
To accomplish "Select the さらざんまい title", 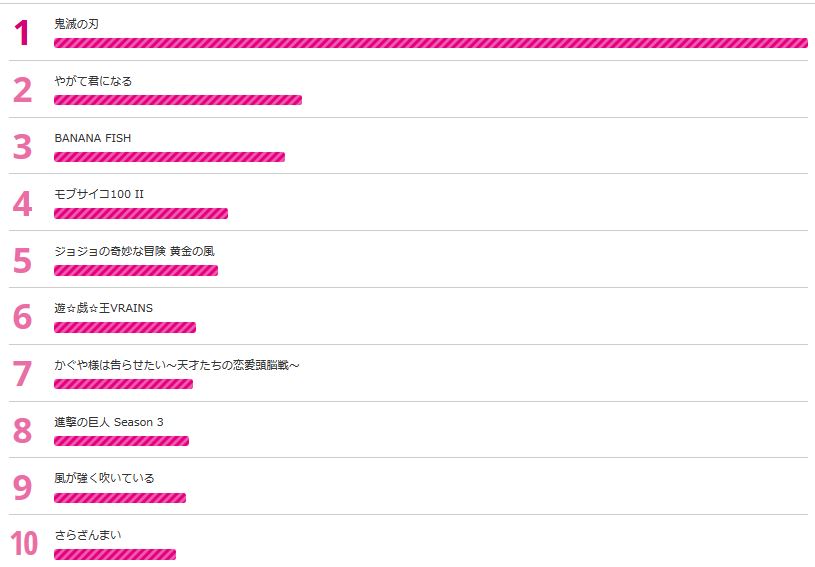I will [88, 535].
